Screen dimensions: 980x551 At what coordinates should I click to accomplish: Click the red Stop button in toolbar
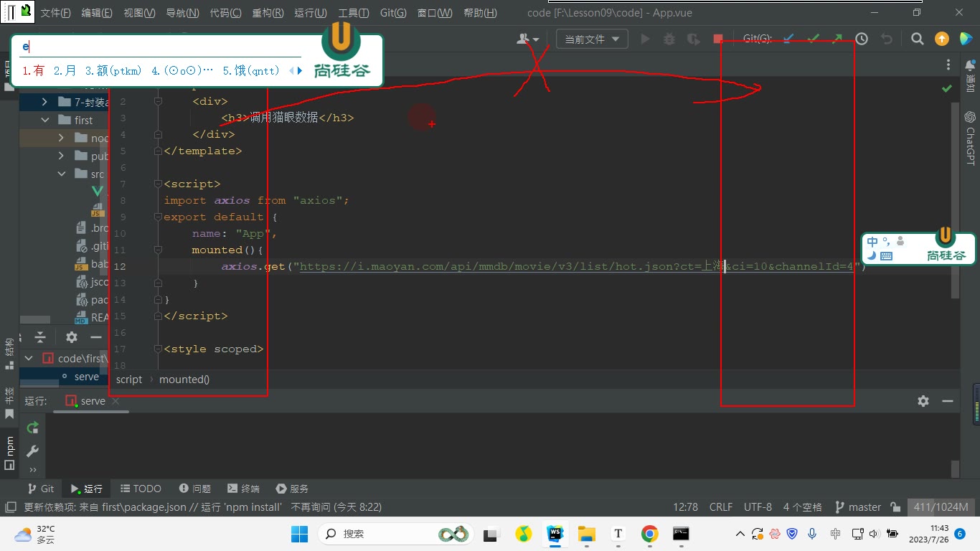pos(718,39)
